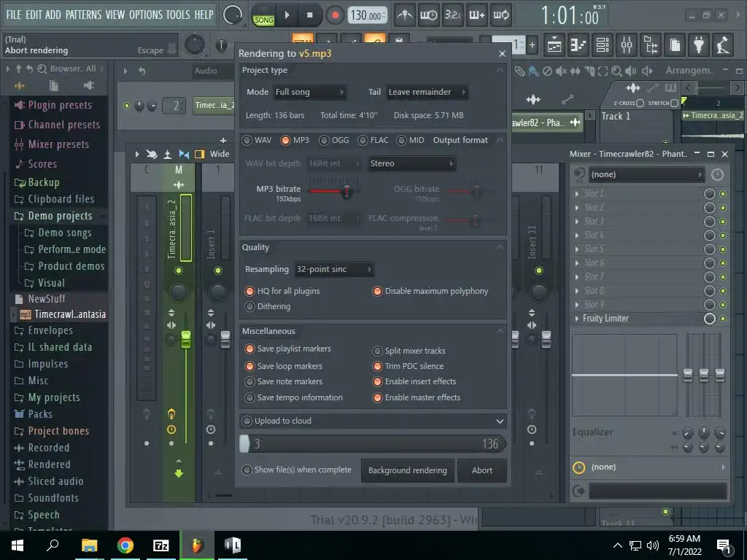Screen dimensions: 747x560
Task: Open 7-Zip from the taskbar
Action: coord(161,545)
